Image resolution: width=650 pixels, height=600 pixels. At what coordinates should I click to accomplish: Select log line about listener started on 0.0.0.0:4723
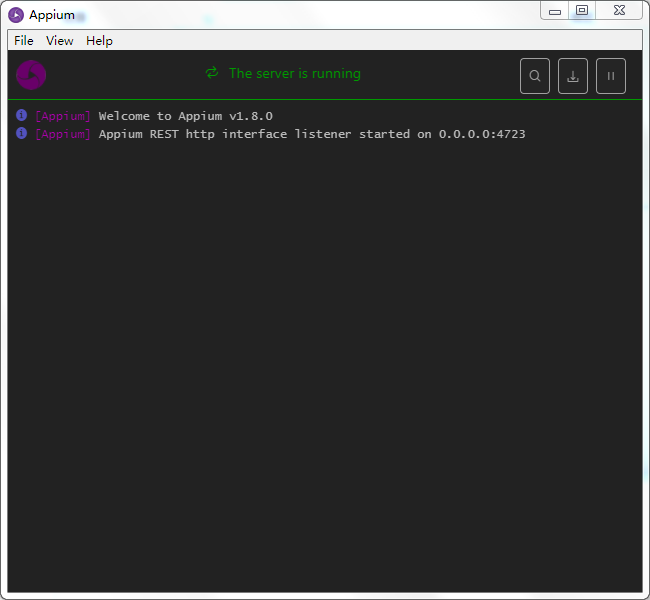pos(312,134)
